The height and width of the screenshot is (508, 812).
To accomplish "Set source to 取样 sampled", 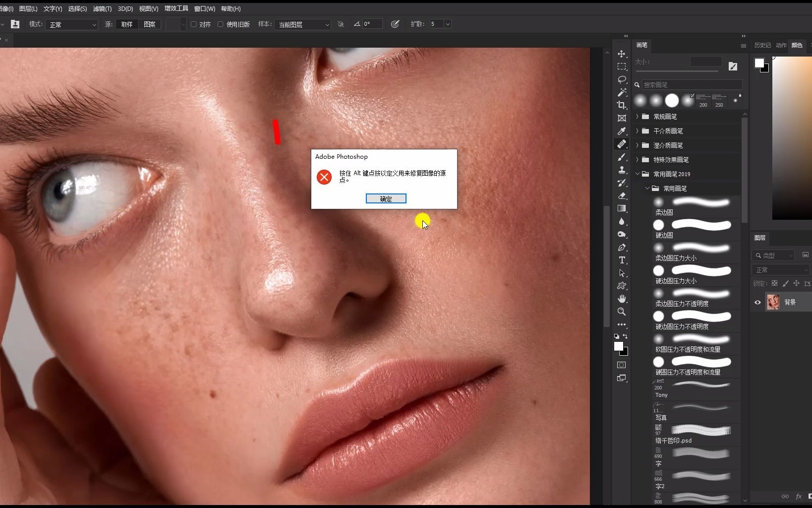I will (127, 24).
